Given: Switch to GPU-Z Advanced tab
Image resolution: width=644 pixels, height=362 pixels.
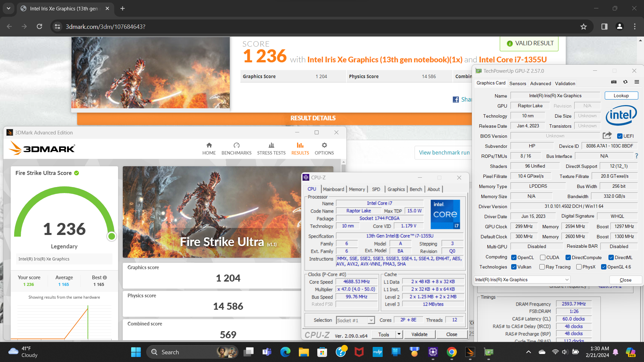Looking at the screenshot, I should pos(540,83).
